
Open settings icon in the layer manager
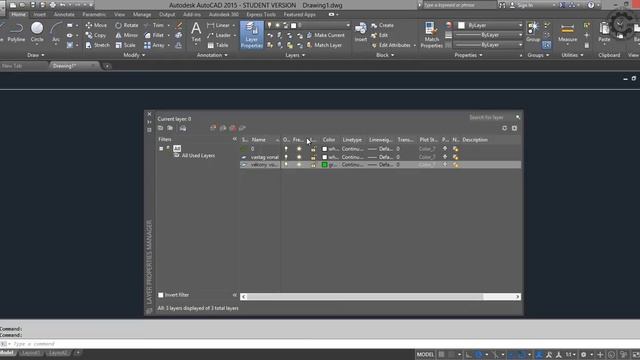[x=514, y=128]
